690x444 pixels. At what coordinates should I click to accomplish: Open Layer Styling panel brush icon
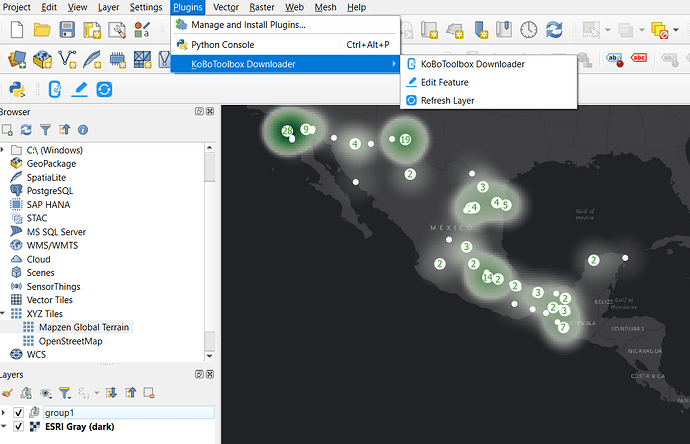tap(7, 393)
